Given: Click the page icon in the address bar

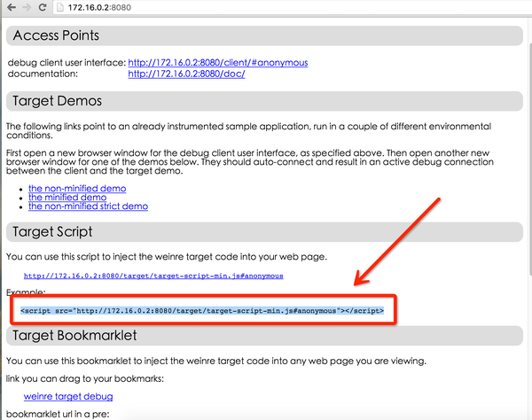Looking at the screenshot, I should tap(60, 7).
